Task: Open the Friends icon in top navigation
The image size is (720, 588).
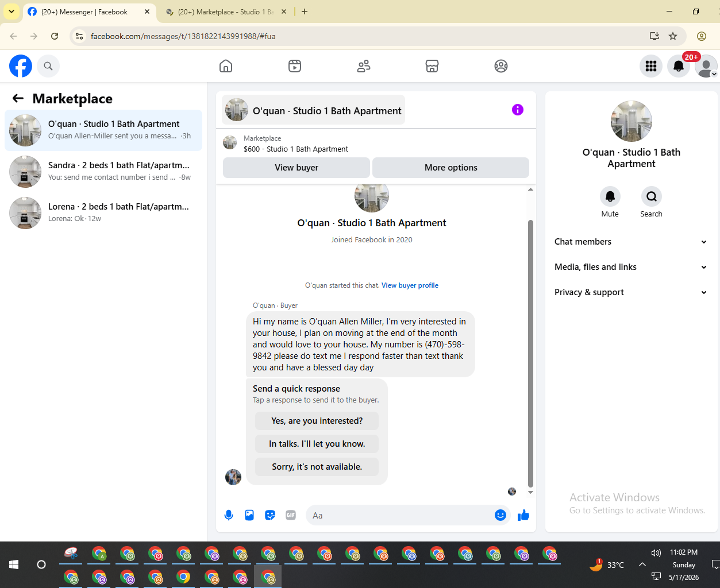Action: point(364,66)
